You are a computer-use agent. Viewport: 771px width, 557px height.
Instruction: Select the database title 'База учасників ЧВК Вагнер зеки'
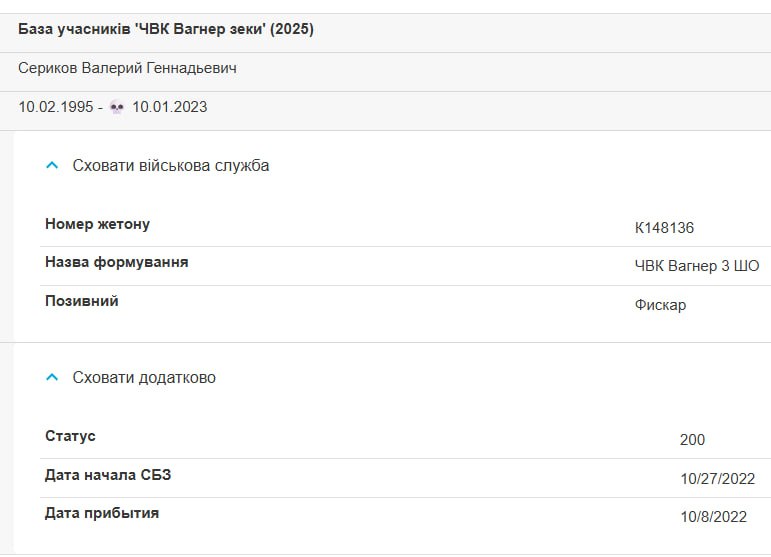click(166, 29)
